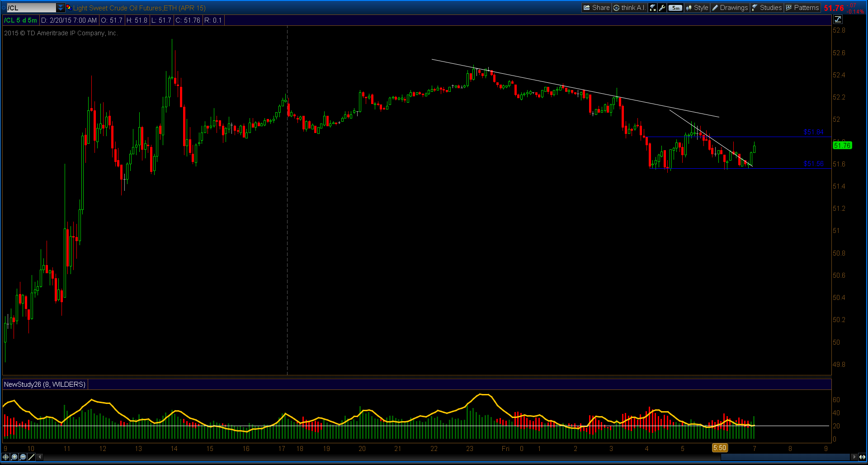Click the D: 2/20/15 7:00 AM field

(69, 20)
